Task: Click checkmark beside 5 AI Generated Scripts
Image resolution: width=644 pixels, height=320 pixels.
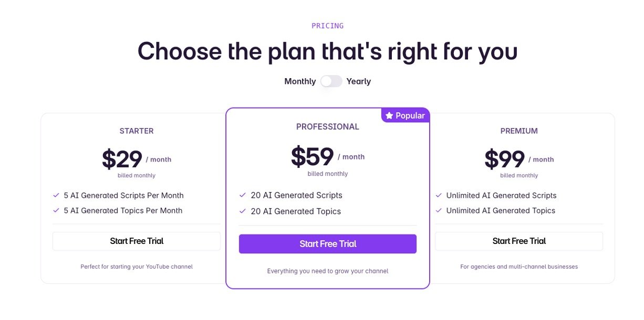Action: pyautogui.click(x=56, y=195)
